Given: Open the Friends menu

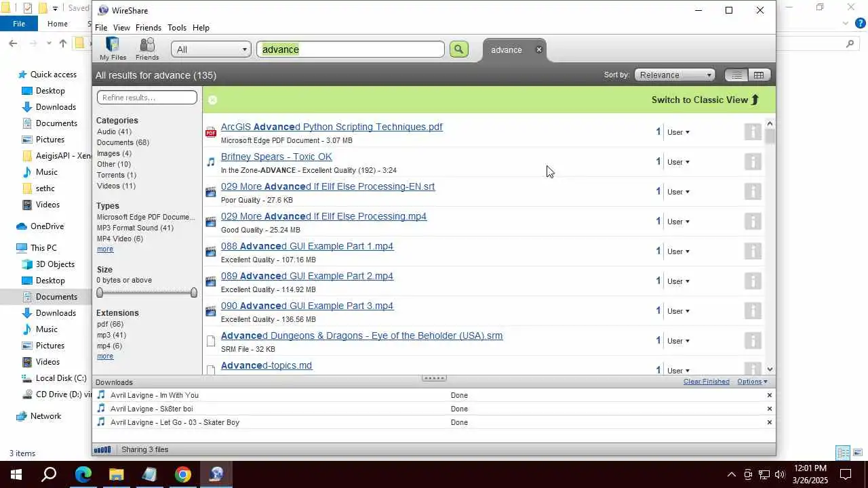Looking at the screenshot, I should 148,28.
